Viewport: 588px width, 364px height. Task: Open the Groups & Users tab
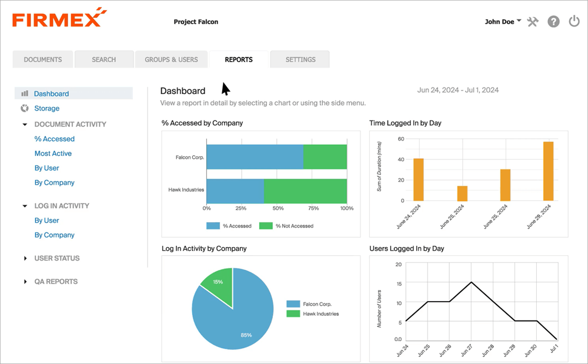pos(171,59)
